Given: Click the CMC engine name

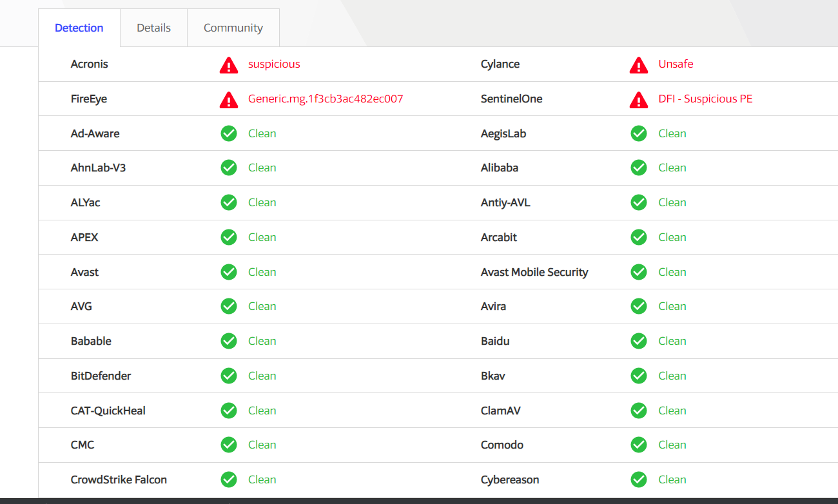Looking at the screenshot, I should tap(83, 445).
